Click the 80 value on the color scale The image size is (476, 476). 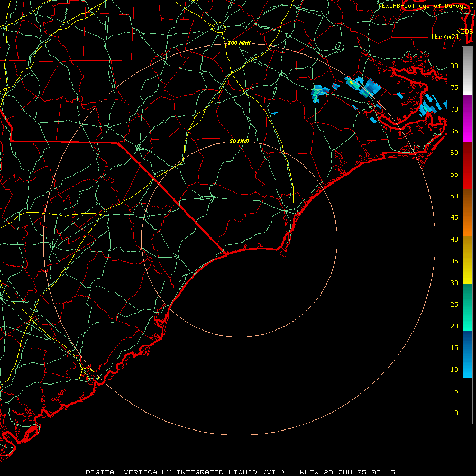(454, 66)
